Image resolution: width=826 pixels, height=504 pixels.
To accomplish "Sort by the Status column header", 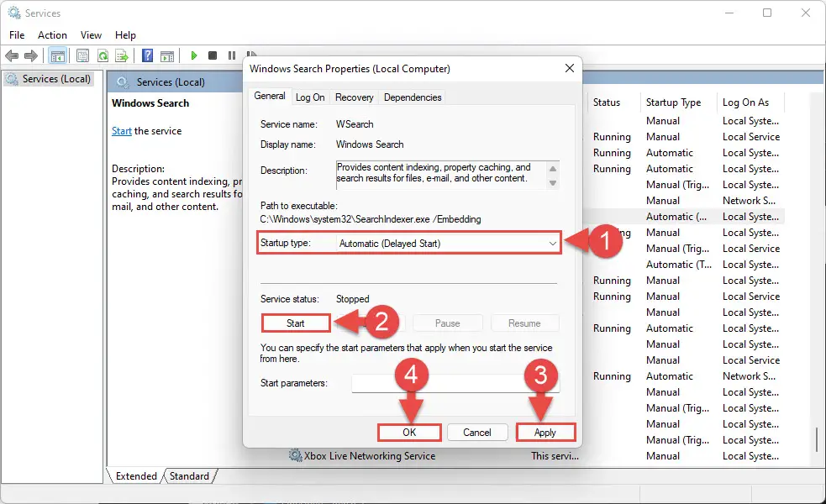I will [607, 102].
